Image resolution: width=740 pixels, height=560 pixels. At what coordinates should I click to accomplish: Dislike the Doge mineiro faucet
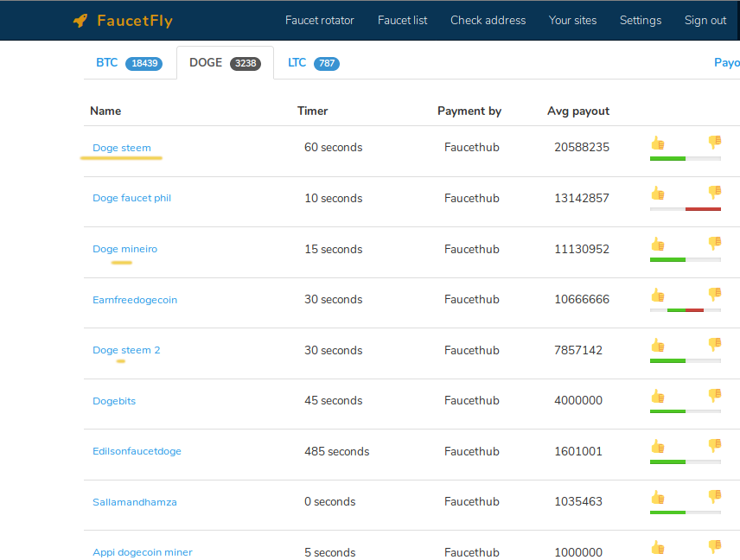click(715, 243)
